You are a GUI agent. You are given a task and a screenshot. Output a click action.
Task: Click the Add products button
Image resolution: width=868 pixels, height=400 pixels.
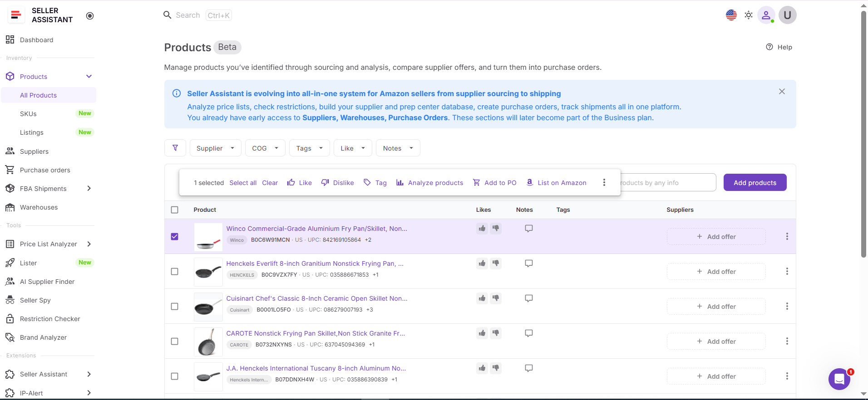755,182
